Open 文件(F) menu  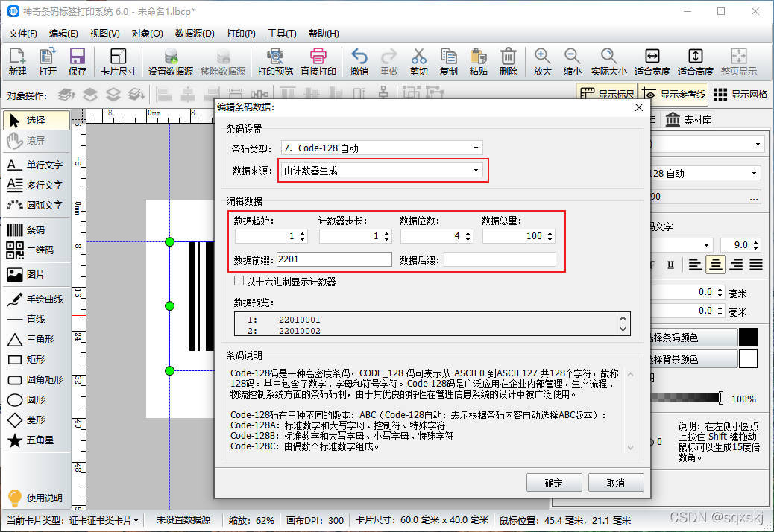[x=22, y=33]
